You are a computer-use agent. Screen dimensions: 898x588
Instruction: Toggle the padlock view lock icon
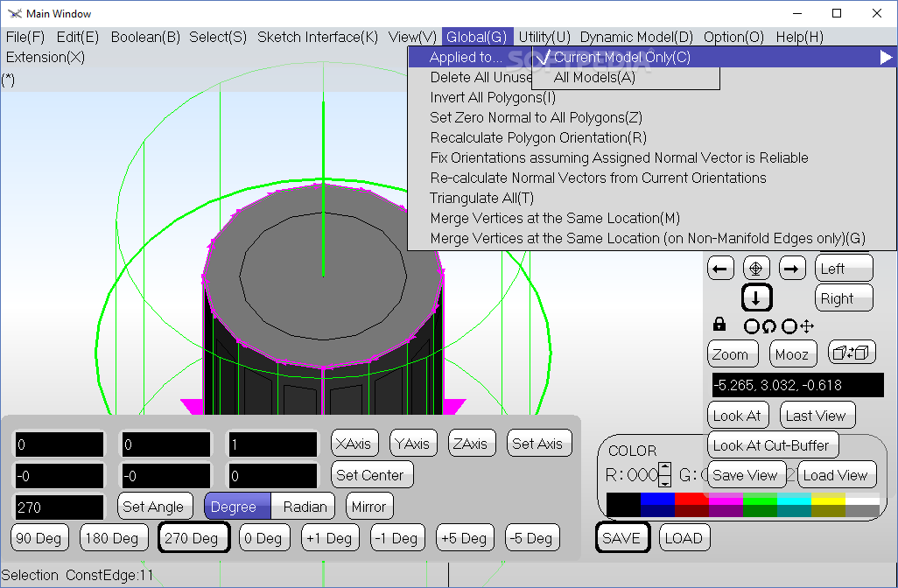tap(719, 325)
